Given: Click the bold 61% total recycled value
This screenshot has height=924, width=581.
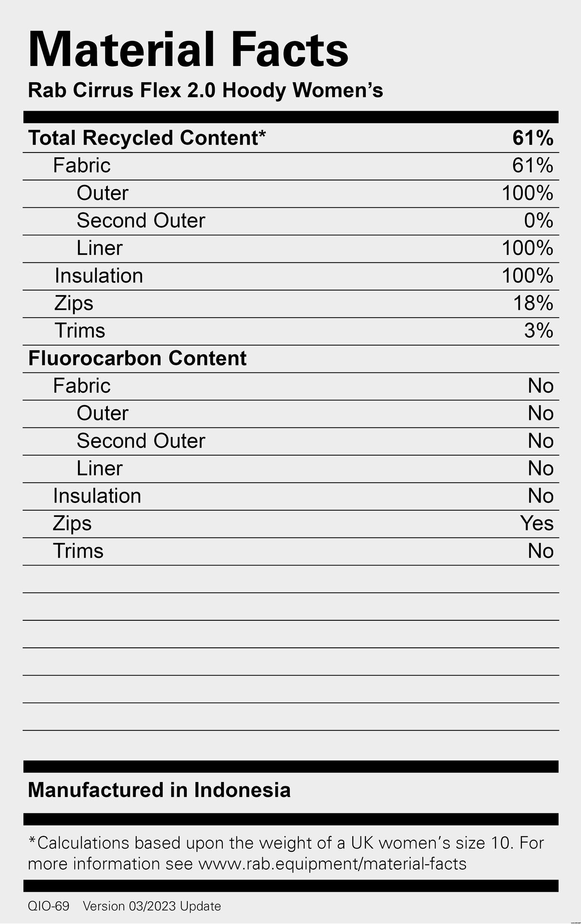Looking at the screenshot, I should (532, 138).
